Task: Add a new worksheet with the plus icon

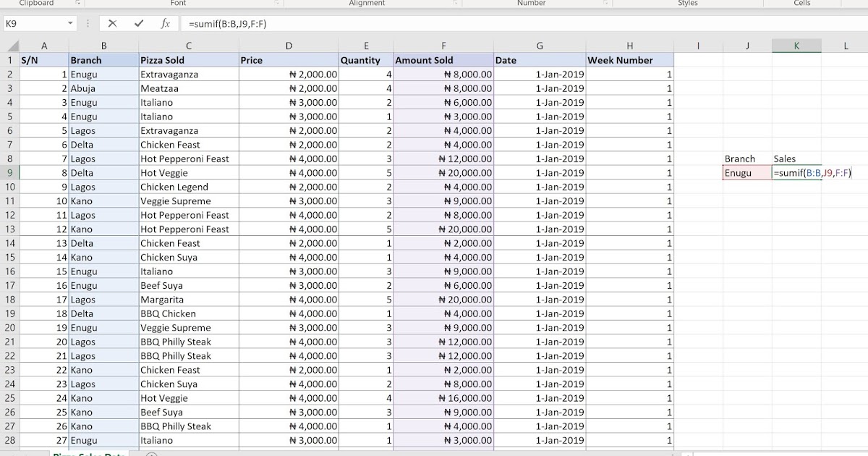Action: 150,453
